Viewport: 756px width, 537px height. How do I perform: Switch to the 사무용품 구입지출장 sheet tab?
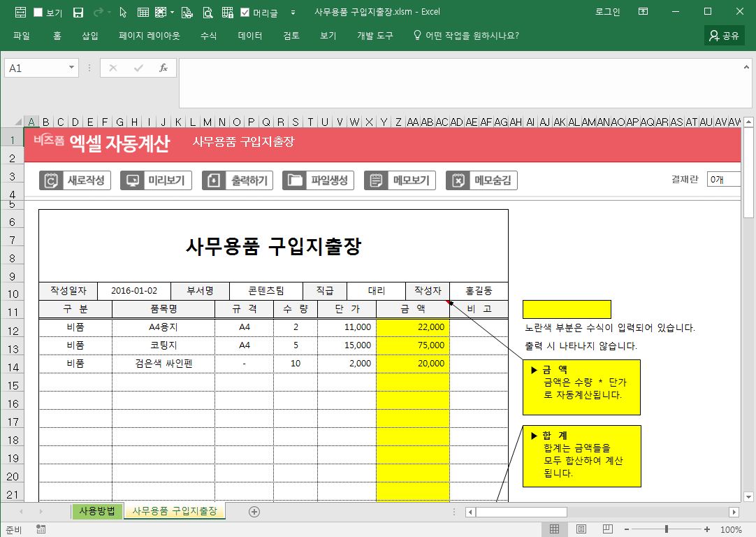(175, 511)
